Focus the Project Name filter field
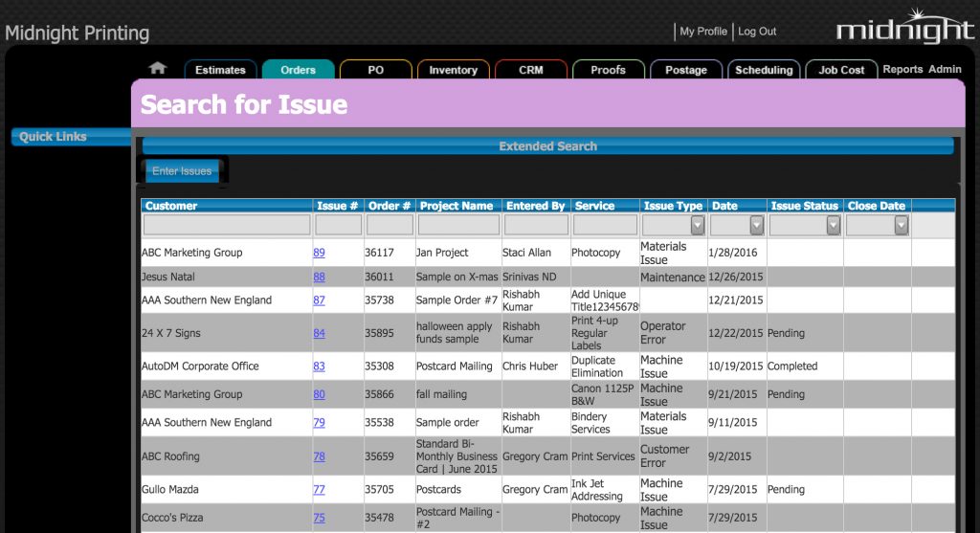Image resolution: width=980 pixels, height=533 pixels. coord(458,225)
